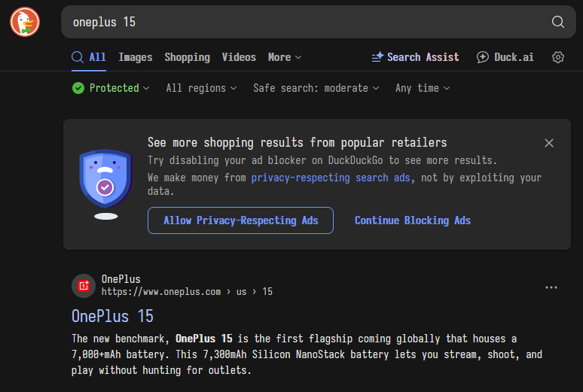Click the OnePlus site name
Image resolution: width=583 pixels, height=392 pixels.
coord(121,279)
